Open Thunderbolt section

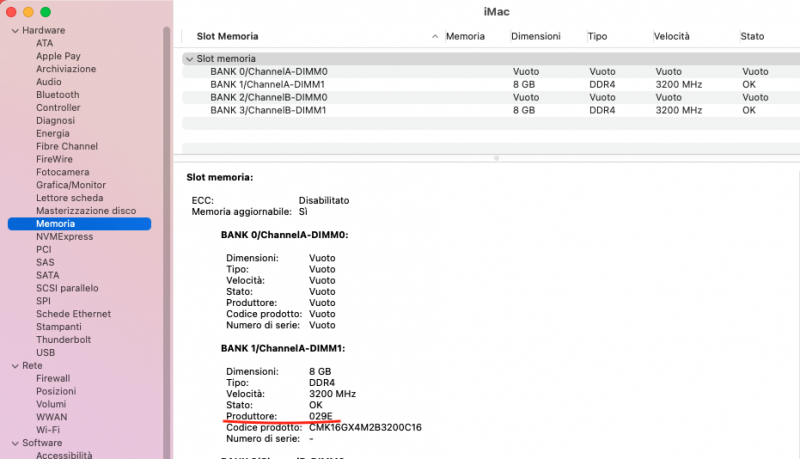pyautogui.click(x=63, y=340)
